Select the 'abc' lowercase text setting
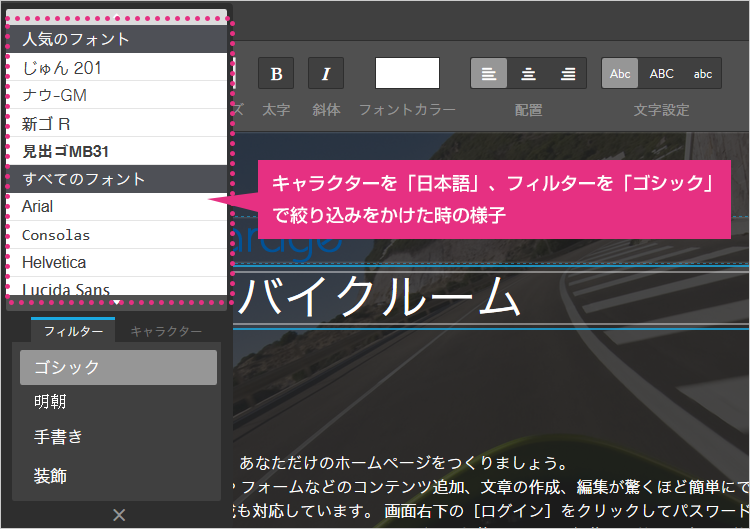Image resolution: width=750 pixels, height=529 pixels. [x=703, y=73]
